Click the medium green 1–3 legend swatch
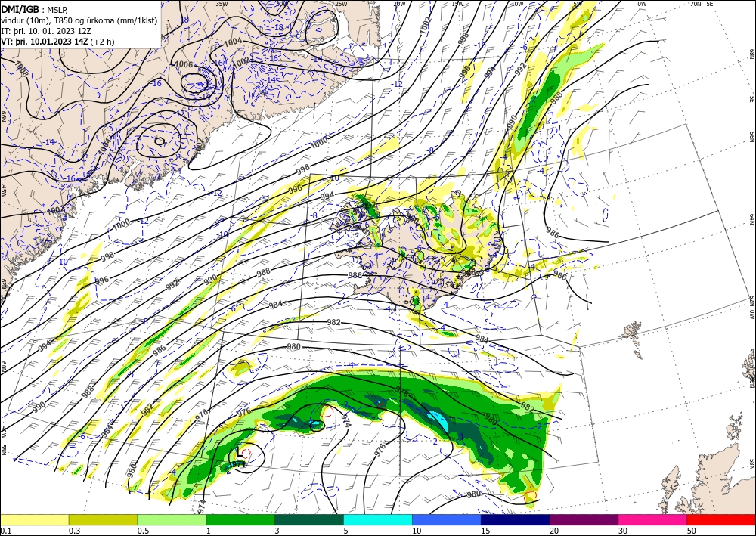The image size is (756, 536). pos(240,519)
